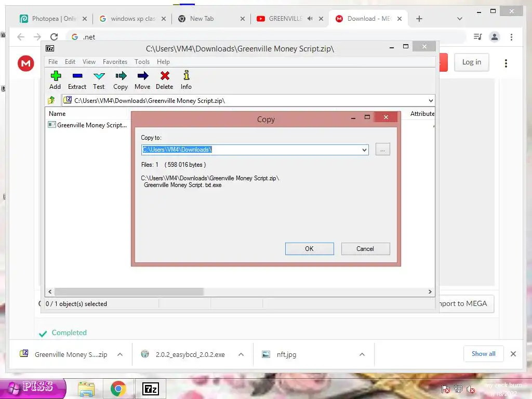Switch to 7-Zip in the taskbar
The width and height of the screenshot is (532, 399).
point(151,389)
